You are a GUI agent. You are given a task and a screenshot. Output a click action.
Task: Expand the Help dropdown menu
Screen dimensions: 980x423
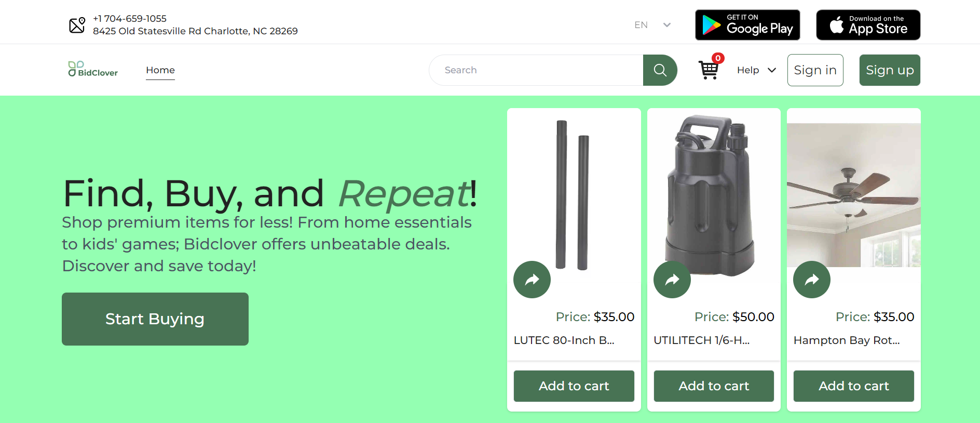tap(756, 70)
